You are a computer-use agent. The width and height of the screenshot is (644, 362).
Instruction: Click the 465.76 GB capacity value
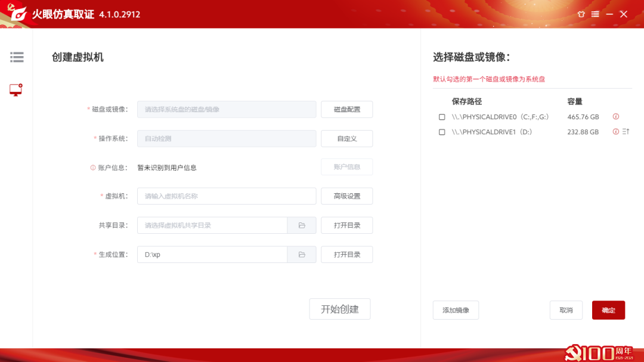click(583, 117)
